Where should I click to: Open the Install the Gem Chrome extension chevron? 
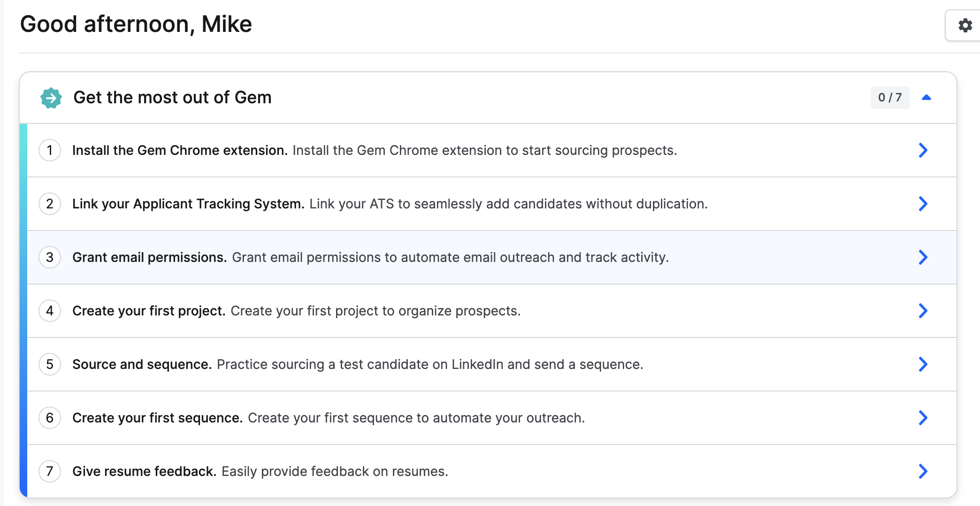[923, 150]
